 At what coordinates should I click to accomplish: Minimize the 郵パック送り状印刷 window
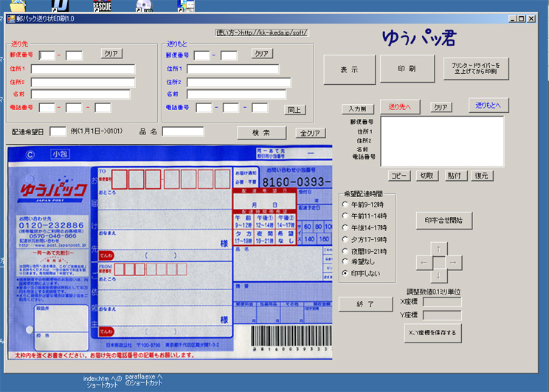tap(513, 18)
